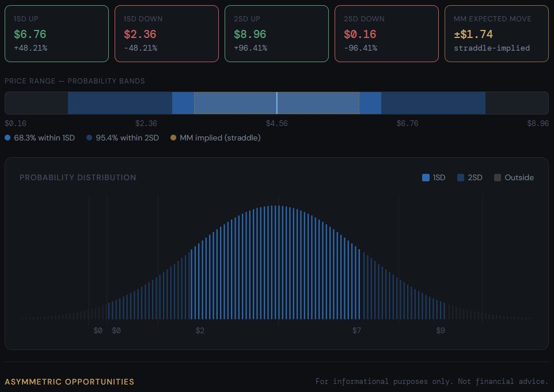Click the $7 axis label on the chart

coord(356,330)
